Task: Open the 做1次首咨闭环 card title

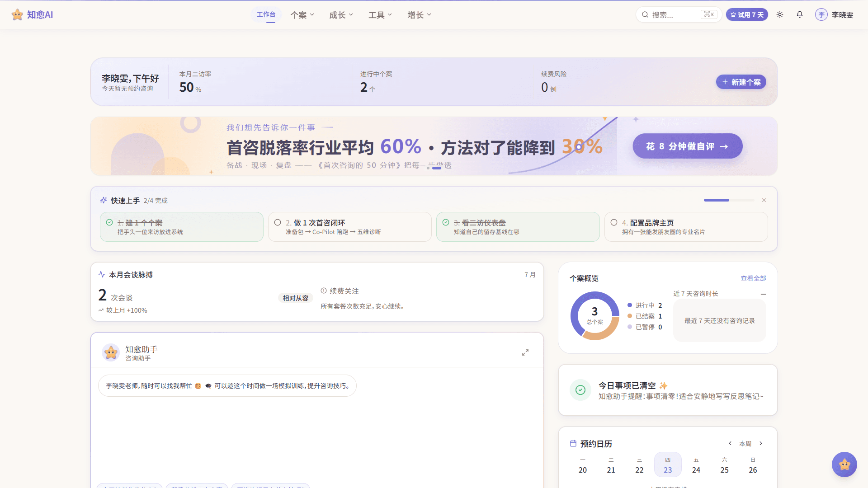Action: 319,223
